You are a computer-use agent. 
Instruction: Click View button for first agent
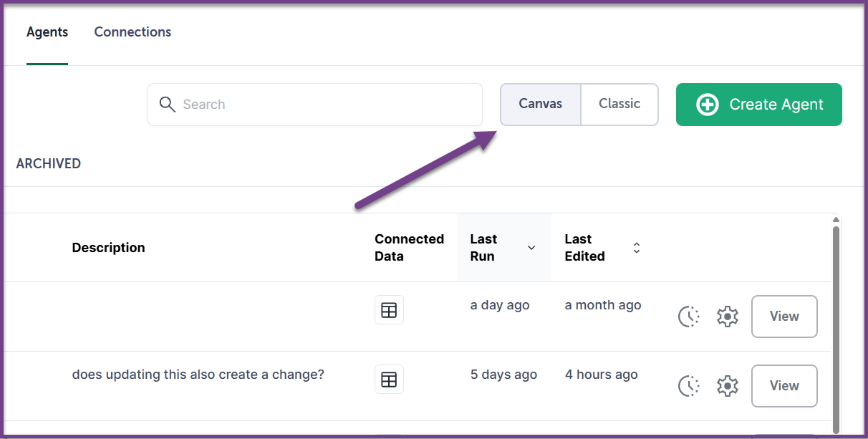point(784,317)
